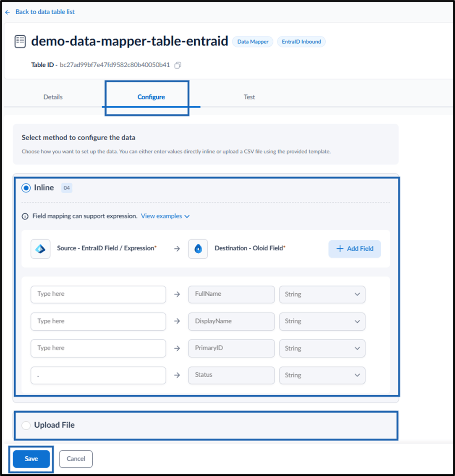
Task: Click the Data Mapper tag
Action: coord(253,42)
